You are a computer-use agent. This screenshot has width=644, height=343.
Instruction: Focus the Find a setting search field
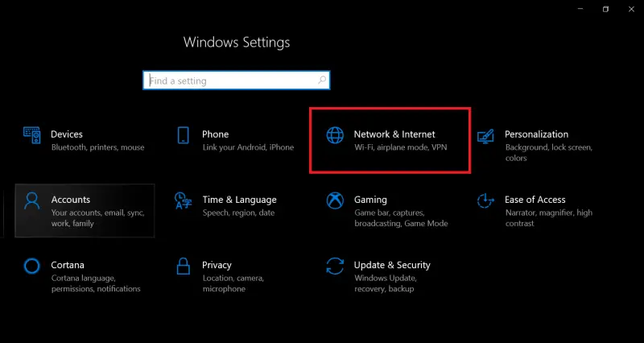pos(236,81)
